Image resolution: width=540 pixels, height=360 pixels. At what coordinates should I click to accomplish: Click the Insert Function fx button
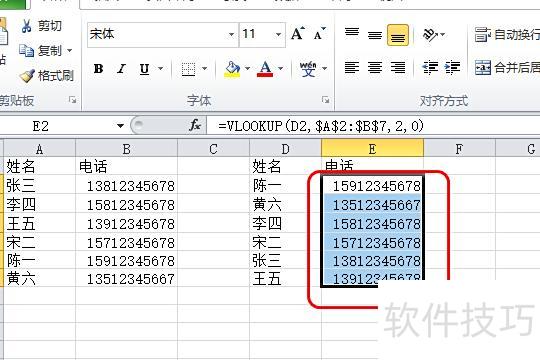click(x=195, y=125)
